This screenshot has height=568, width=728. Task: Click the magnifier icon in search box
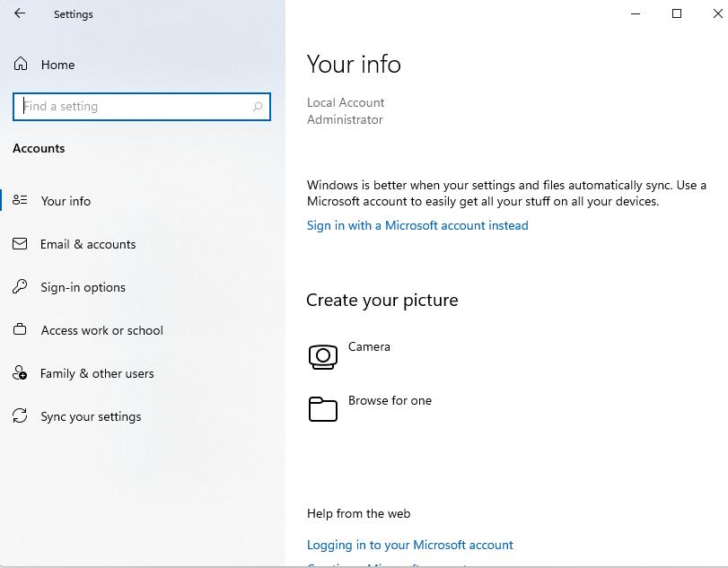click(258, 107)
